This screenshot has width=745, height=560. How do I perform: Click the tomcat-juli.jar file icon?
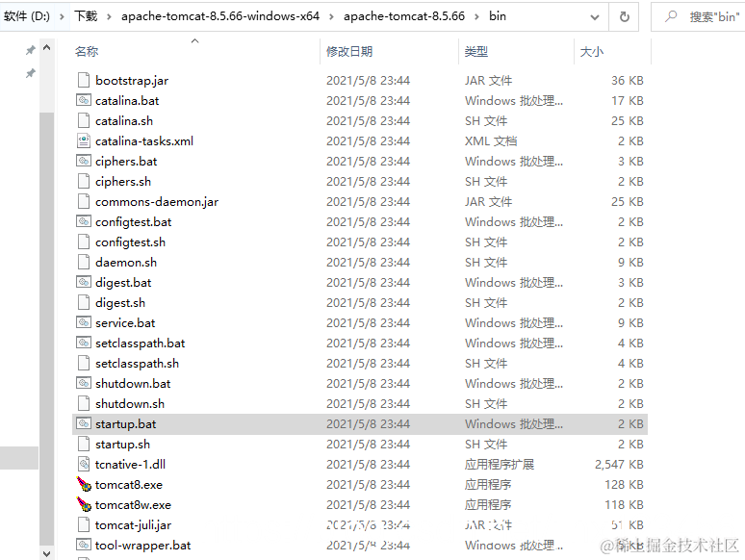click(84, 524)
